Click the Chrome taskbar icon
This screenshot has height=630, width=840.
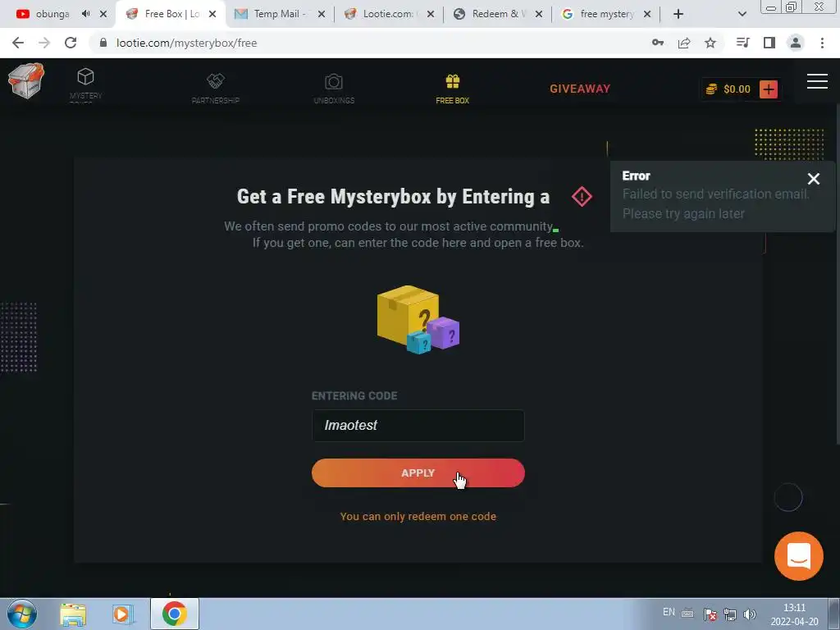pyautogui.click(x=175, y=614)
